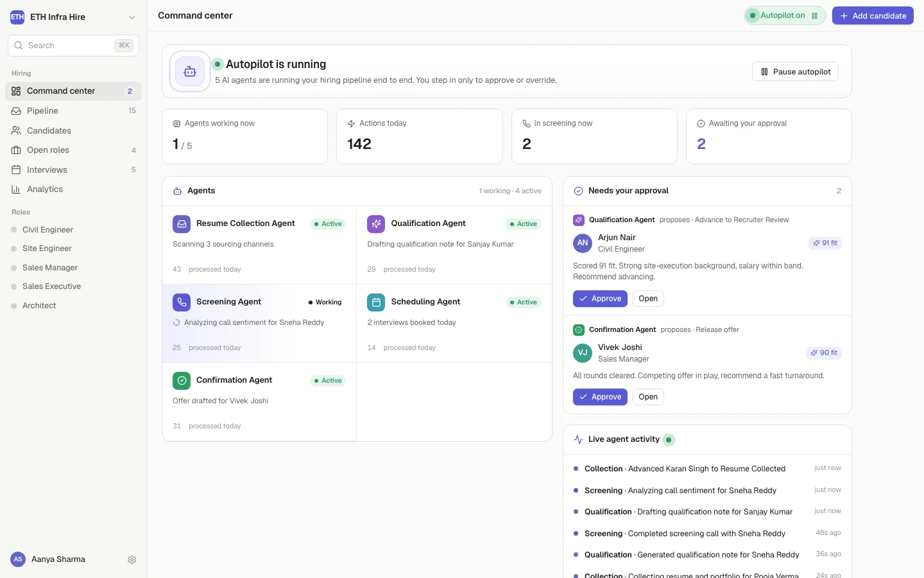Click the Interviews calendar icon
Image resolution: width=924 pixels, height=578 pixels.
[x=16, y=170]
